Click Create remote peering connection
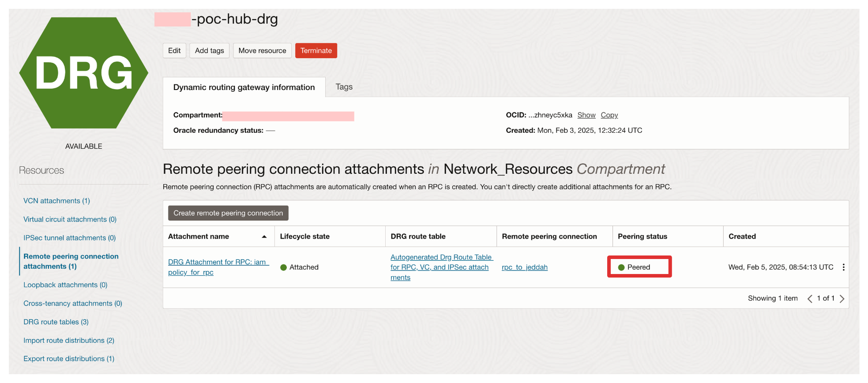The width and height of the screenshot is (868, 383). click(228, 213)
